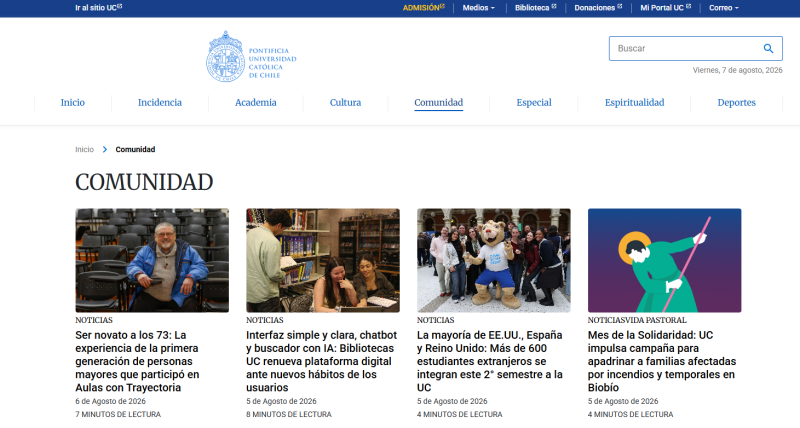Click the external-link icon beside Biblioteca
This screenshot has width=800, height=428.
pyautogui.click(x=554, y=7)
